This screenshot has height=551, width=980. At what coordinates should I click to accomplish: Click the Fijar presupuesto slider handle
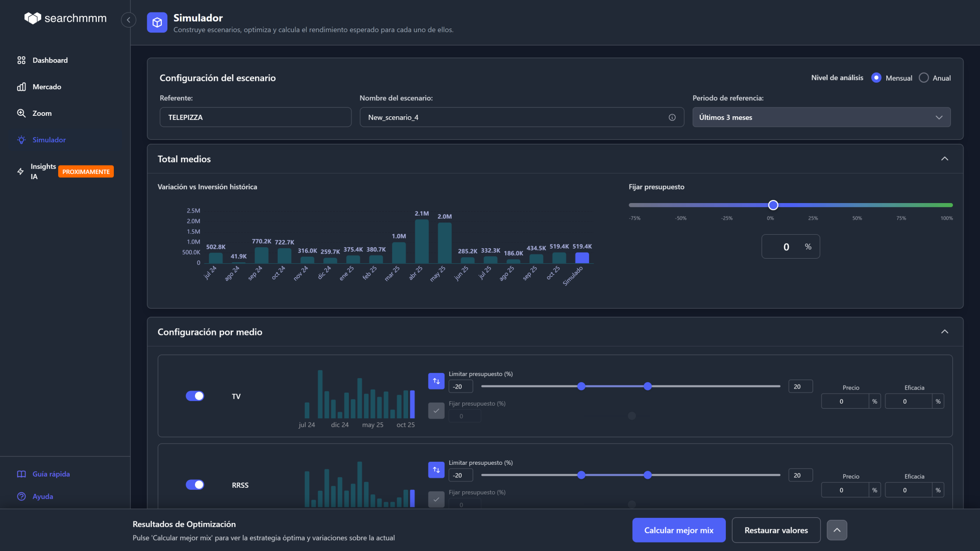tap(773, 205)
